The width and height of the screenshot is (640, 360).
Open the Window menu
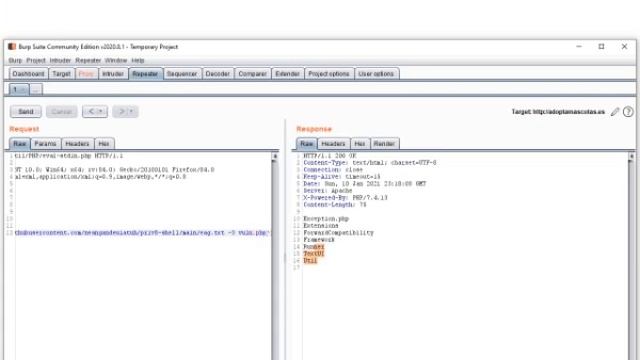point(116,60)
